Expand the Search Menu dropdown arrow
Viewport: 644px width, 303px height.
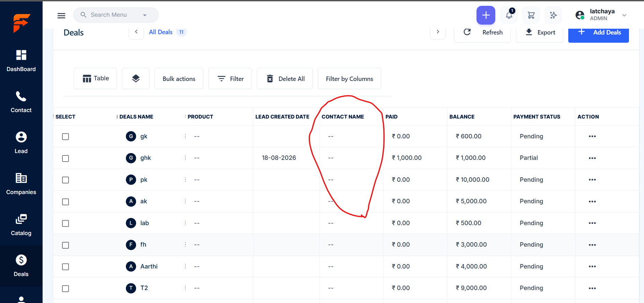tap(145, 15)
